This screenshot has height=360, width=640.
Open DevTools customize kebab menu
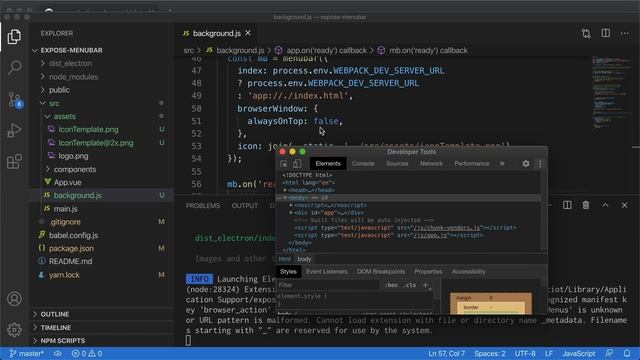540,164
